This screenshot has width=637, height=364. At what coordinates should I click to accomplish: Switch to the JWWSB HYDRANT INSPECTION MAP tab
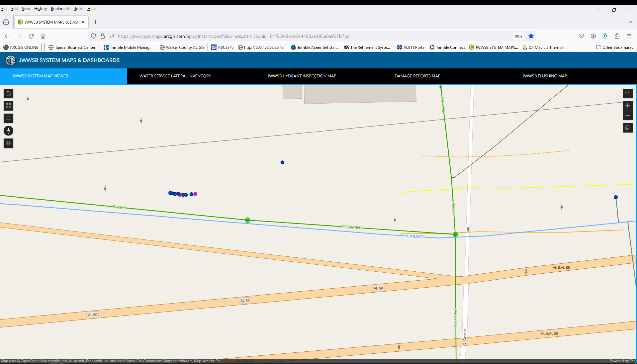point(301,76)
